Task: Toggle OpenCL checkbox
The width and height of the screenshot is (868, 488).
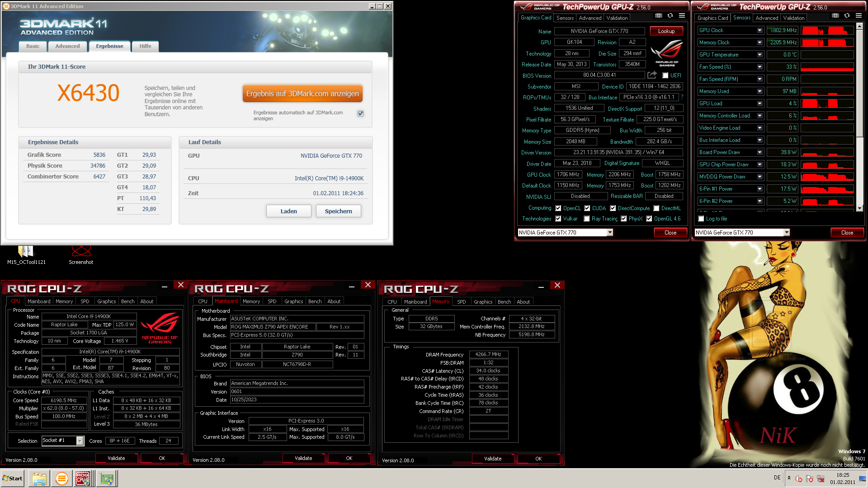Action: pos(558,208)
